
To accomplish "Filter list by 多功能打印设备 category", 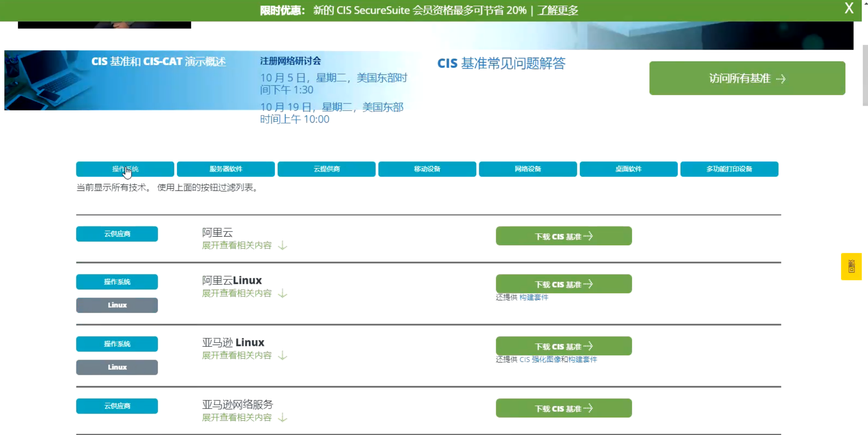I will pos(729,169).
